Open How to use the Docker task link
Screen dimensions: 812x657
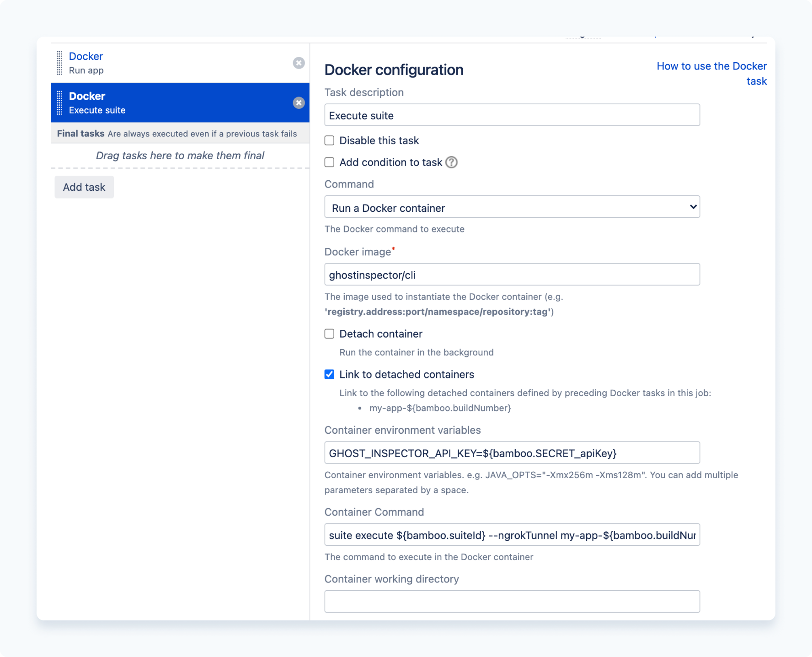(711, 66)
